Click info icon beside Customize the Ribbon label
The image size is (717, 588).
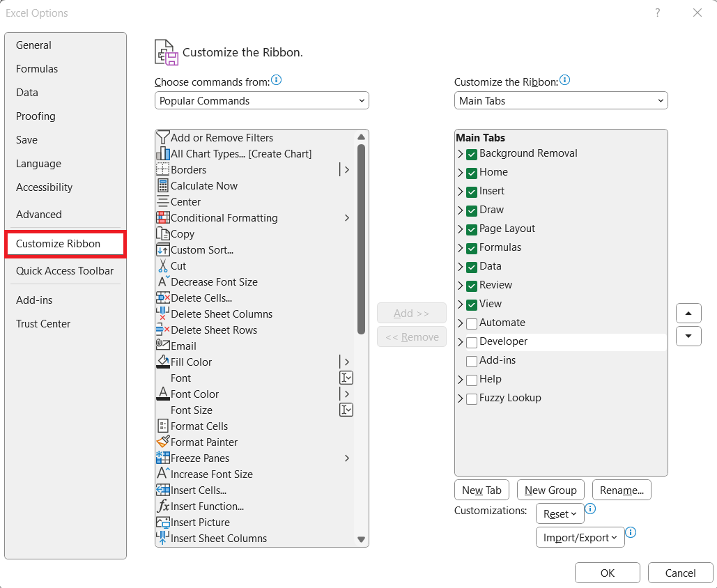tap(564, 81)
